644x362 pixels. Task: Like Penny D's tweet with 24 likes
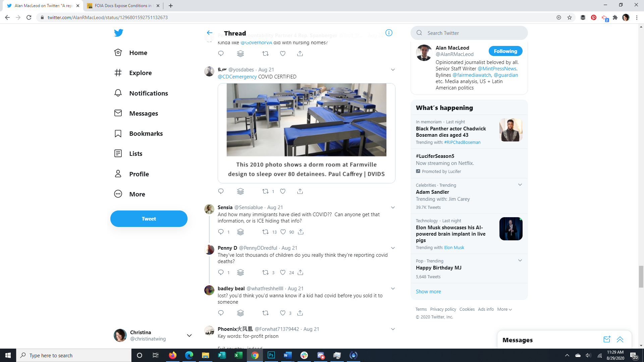pos(283,273)
